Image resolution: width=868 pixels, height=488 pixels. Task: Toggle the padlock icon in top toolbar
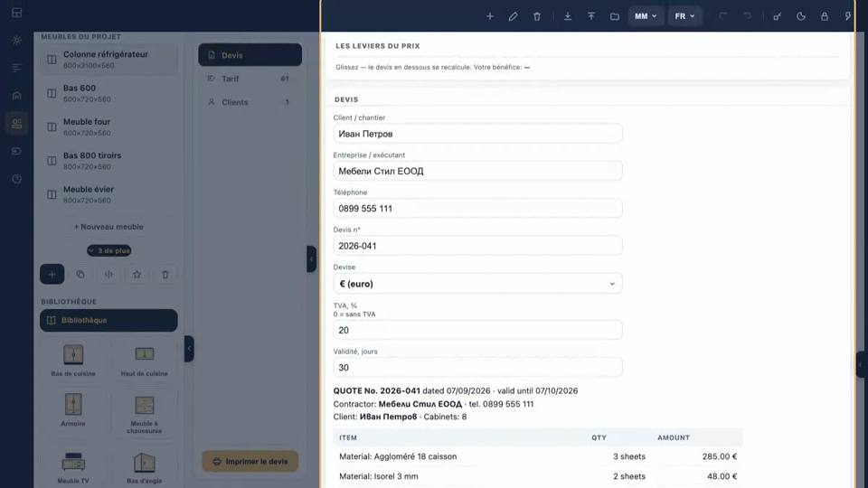tap(825, 16)
